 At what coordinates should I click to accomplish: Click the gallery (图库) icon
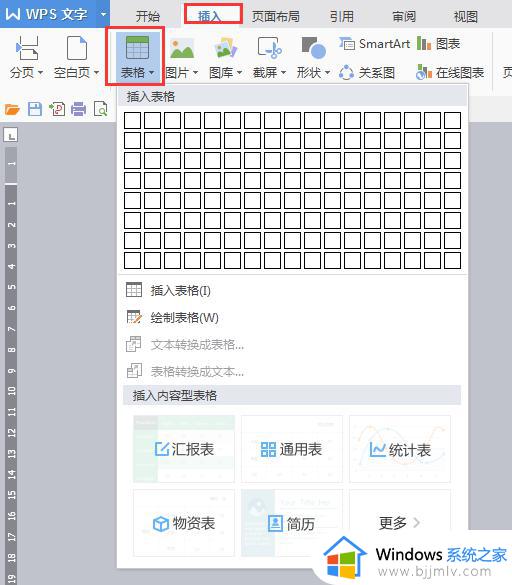click(226, 48)
